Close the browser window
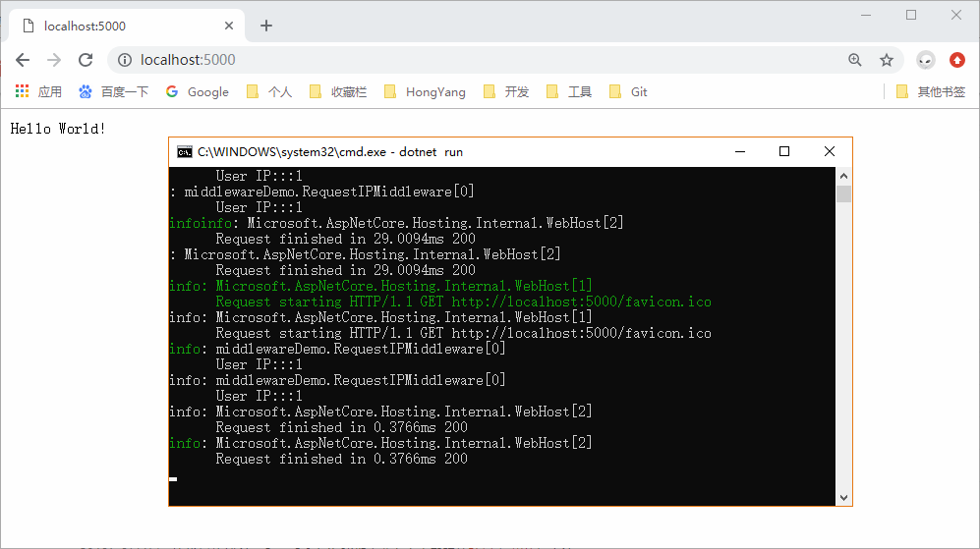The height and width of the screenshot is (549, 980). click(956, 15)
